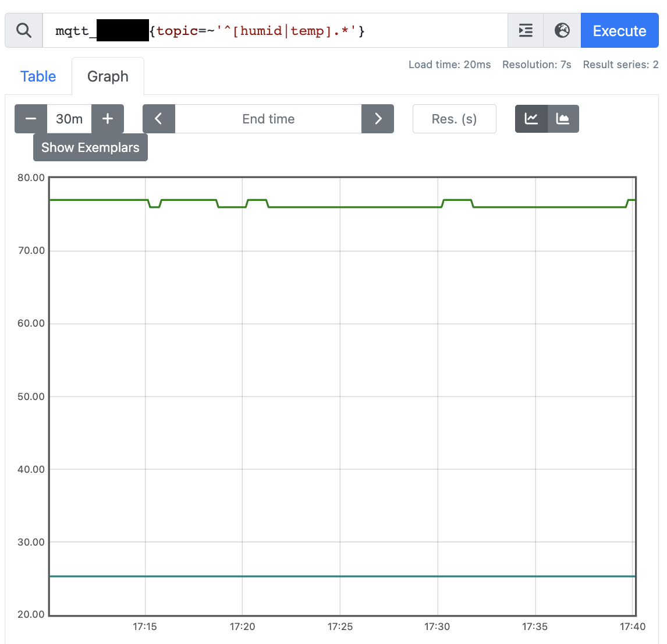This screenshot has width=667, height=644.
Task: Open the metrics explorer globe icon
Action: [x=562, y=31]
